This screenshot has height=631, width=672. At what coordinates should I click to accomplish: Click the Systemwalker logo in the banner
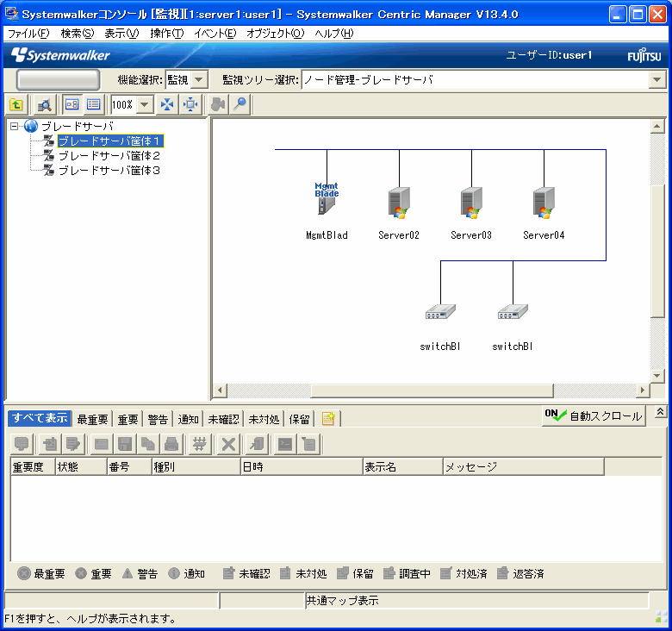tap(60, 55)
